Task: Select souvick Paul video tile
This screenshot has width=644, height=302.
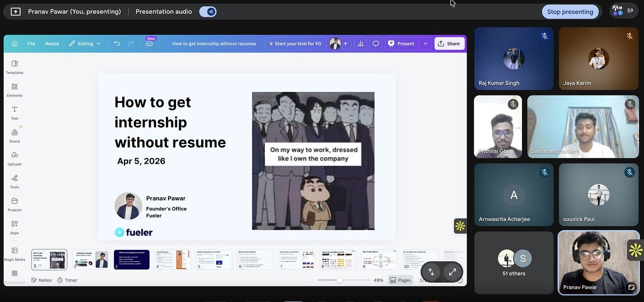Action: [x=598, y=195]
